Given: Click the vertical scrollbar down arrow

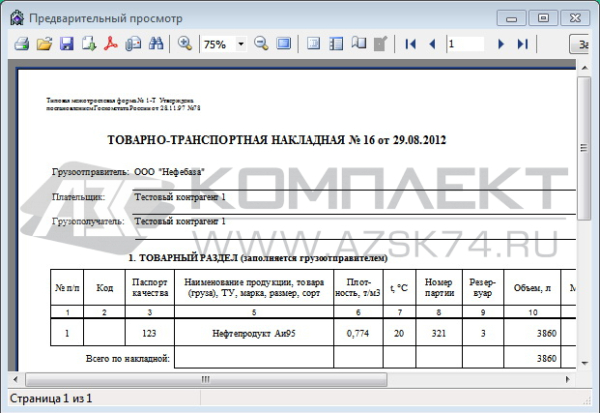Looking at the screenshot, I should click(584, 363).
